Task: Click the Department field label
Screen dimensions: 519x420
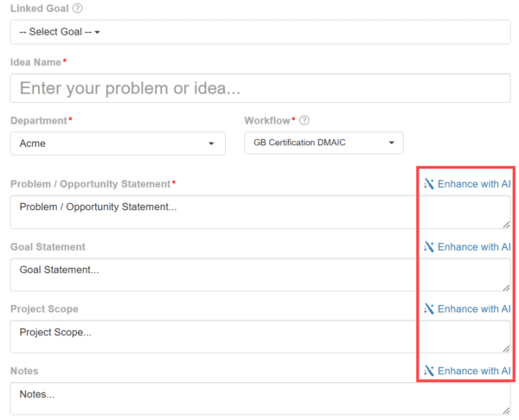Action: (38, 120)
